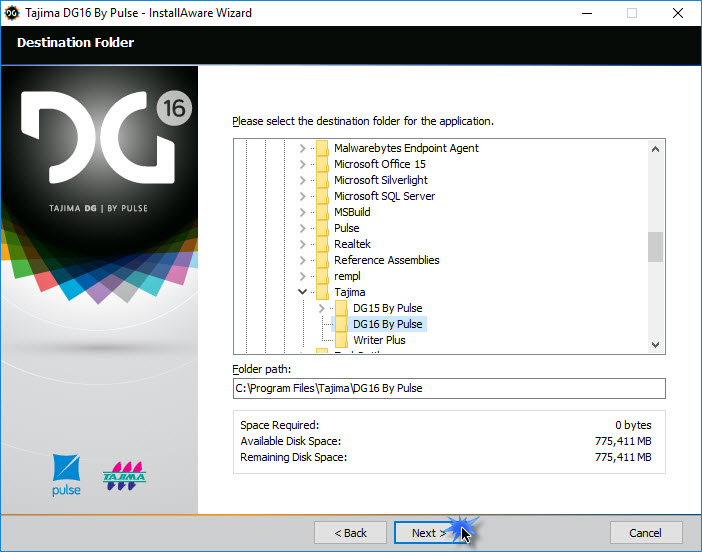
Task: Click the Reference Assemblies folder icon
Action: [x=322, y=260]
